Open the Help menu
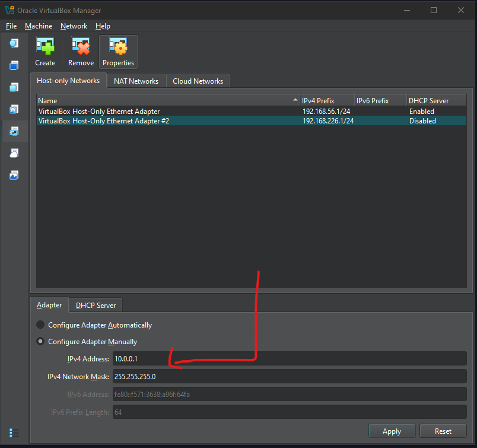This screenshot has width=477, height=448. tap(103, 26)
